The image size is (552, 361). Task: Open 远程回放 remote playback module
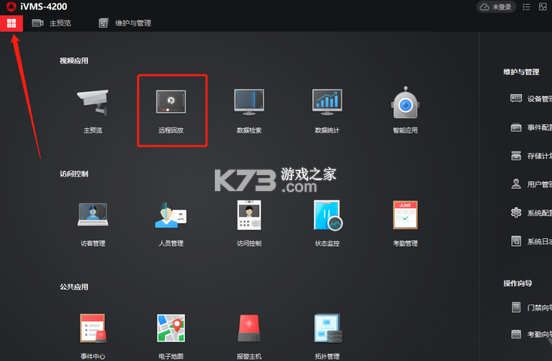(171, 111)
